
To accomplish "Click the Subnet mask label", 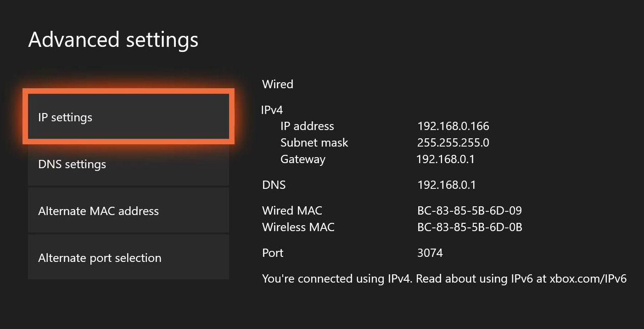I will click(x=314, y=143).
